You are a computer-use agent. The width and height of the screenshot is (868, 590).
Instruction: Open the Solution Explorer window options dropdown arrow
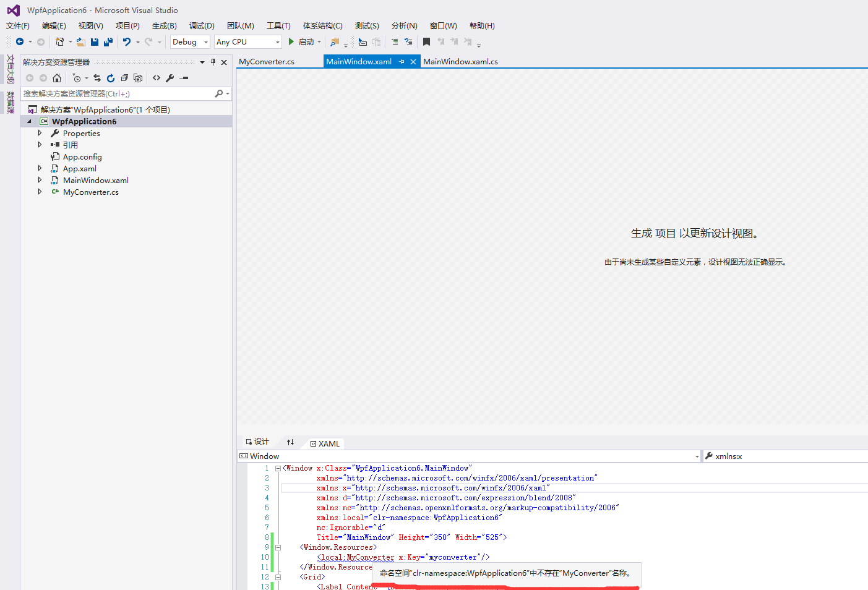[x=202, y=62]
